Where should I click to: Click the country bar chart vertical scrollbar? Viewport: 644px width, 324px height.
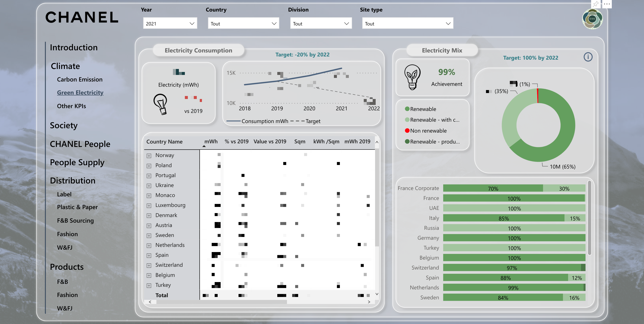click(589, 217)
